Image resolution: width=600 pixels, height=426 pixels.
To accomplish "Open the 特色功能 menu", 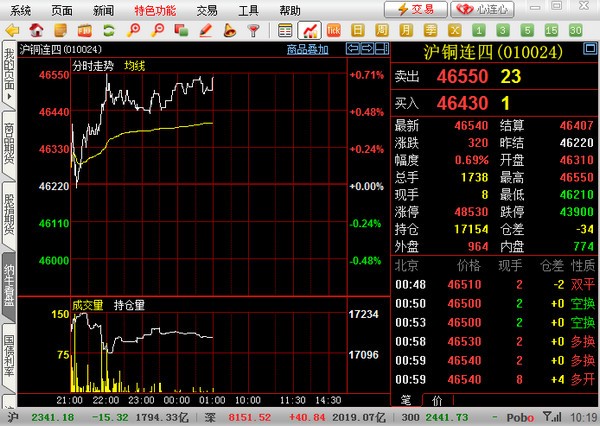I will point(155,11).
